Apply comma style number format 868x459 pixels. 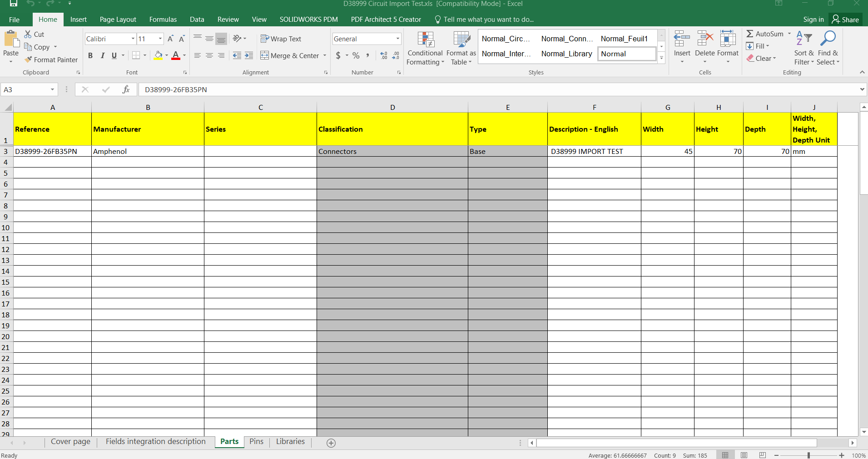pos(367,55)
